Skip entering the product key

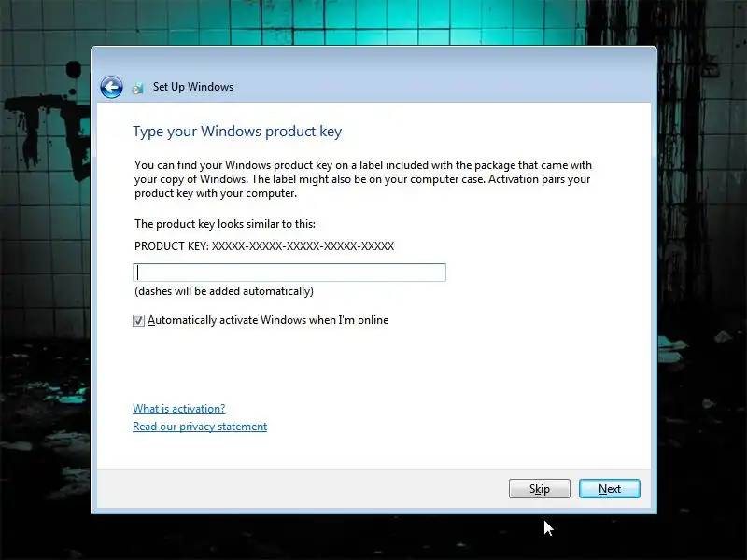[540, 488]
